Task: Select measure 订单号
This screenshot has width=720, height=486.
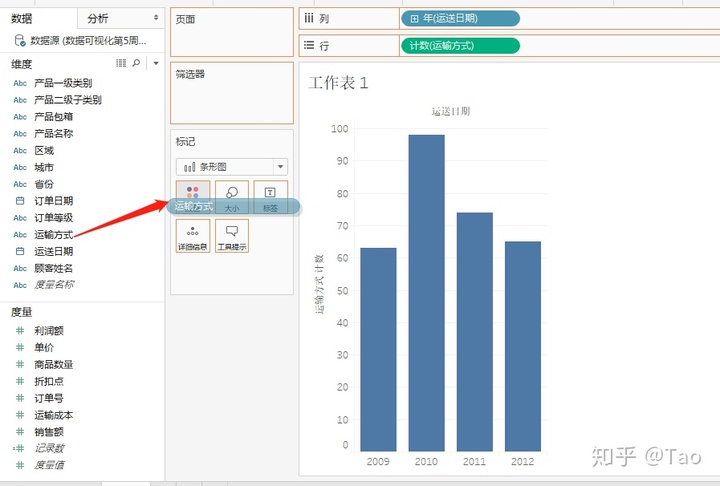Action: (x=49, y=398)
